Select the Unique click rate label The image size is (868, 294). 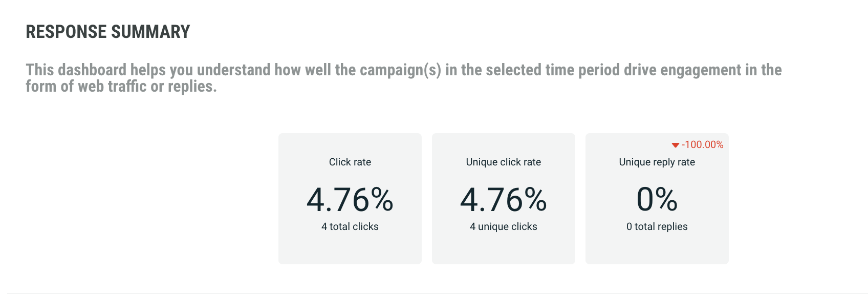504,162
